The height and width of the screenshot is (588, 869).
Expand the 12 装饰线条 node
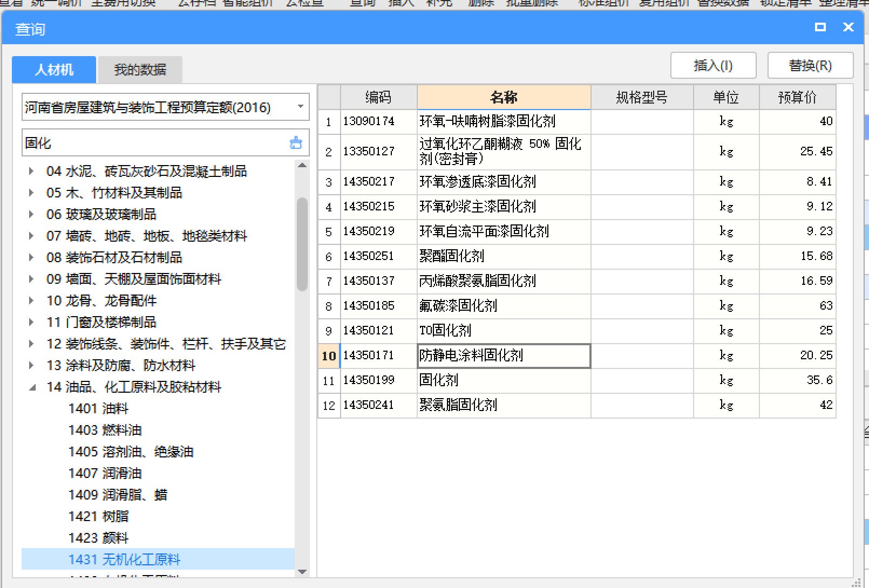click(x=31, y=344)
